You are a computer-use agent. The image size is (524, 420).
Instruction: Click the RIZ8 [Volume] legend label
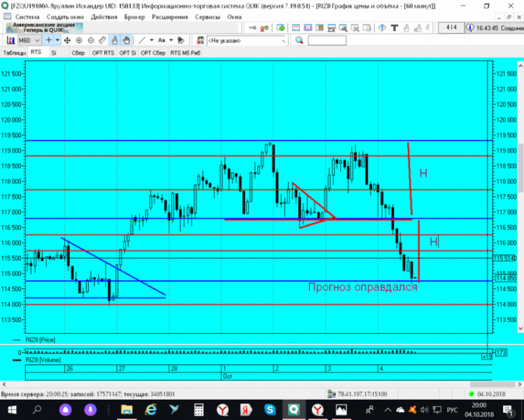(x=43, y=360)
